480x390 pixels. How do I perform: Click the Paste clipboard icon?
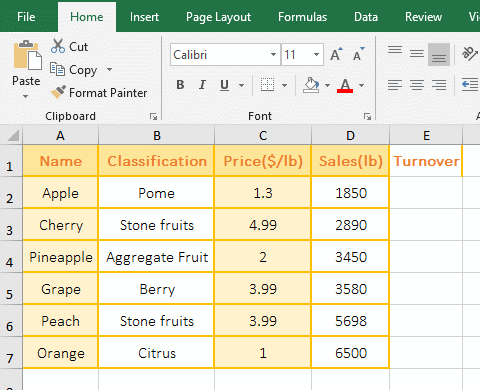pyautogui.click(x=27, y=55)
